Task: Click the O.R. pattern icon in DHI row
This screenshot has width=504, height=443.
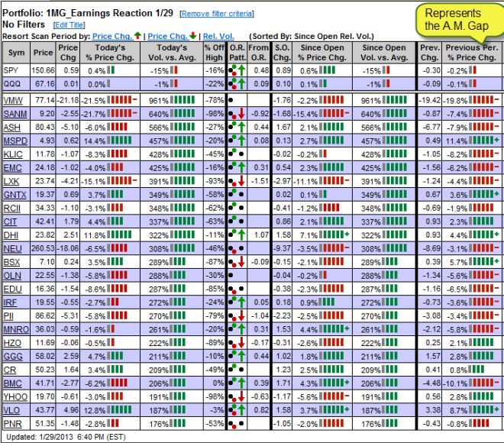Action: (x=236, y=234)
